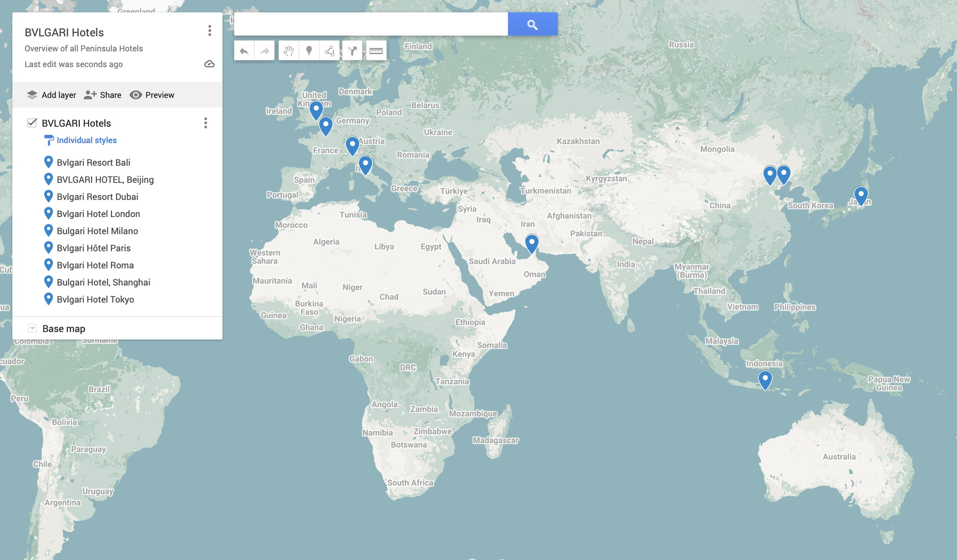Click the map pin over Dubai
This screenshot has height=560, width=957.
pyautogui.click(x=532, y=244)
